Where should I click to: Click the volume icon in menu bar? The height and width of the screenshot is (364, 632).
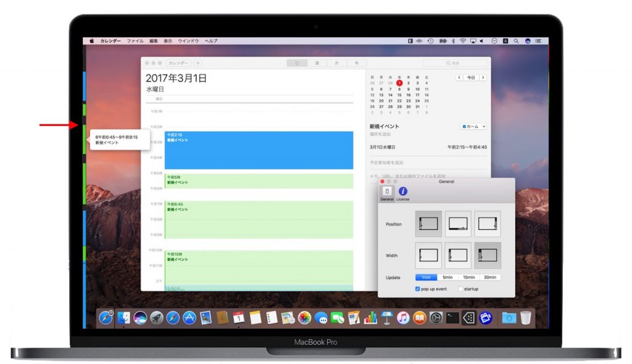pos(481,41)
